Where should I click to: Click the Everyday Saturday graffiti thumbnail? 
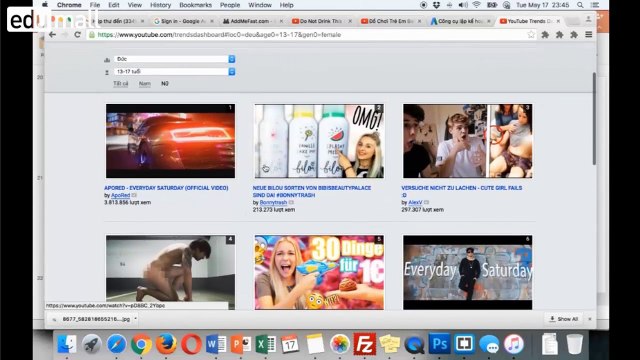[467, 272]
